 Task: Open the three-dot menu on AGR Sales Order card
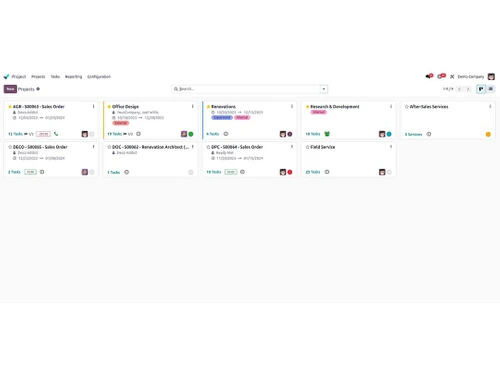coord(93,106)
